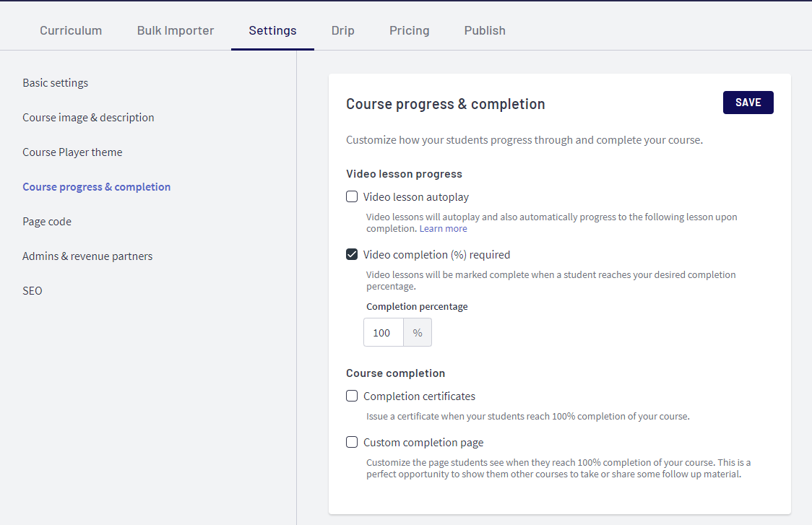Open the Drip tab
Image resolution: width=812 pixels, height=525 pixels.
point(342,30)
